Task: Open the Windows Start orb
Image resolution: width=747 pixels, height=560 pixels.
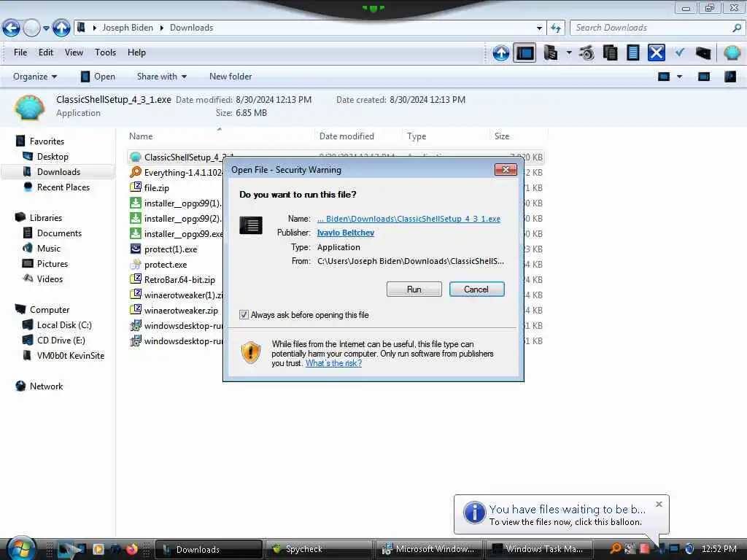Action: pos(21,548)
